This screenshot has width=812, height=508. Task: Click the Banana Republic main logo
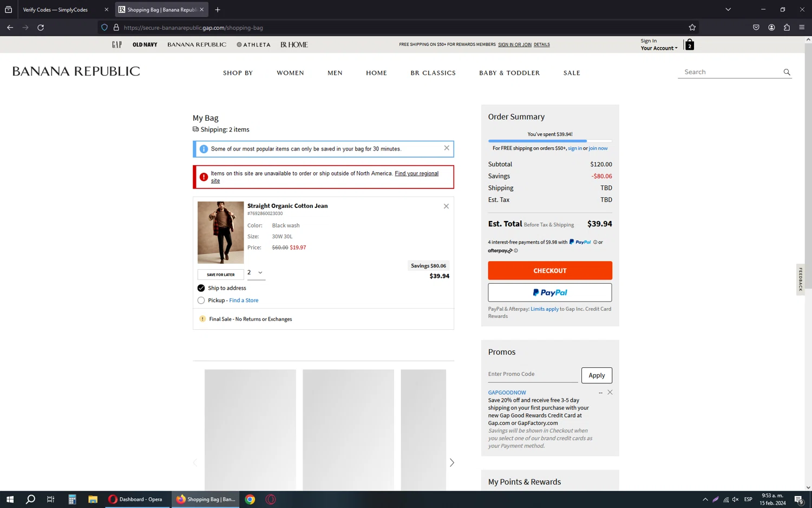point(76,71)
